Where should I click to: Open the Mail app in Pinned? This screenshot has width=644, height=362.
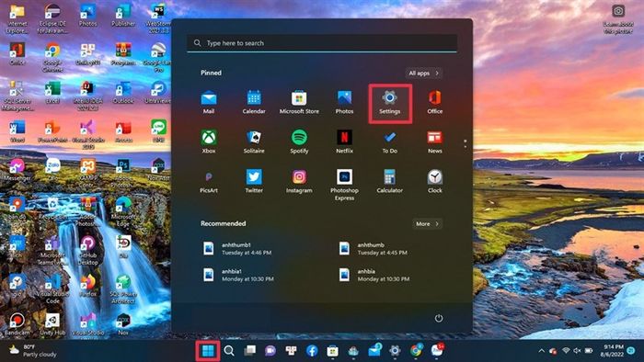coord(209,102)
